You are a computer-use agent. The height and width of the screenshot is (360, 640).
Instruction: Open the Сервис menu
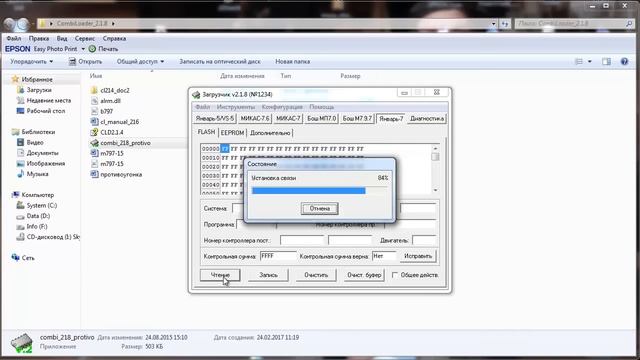pos(85,38)
